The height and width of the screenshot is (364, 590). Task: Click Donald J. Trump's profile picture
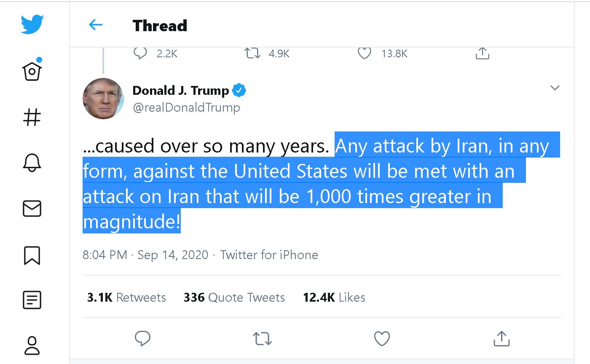tap(103, 99)
